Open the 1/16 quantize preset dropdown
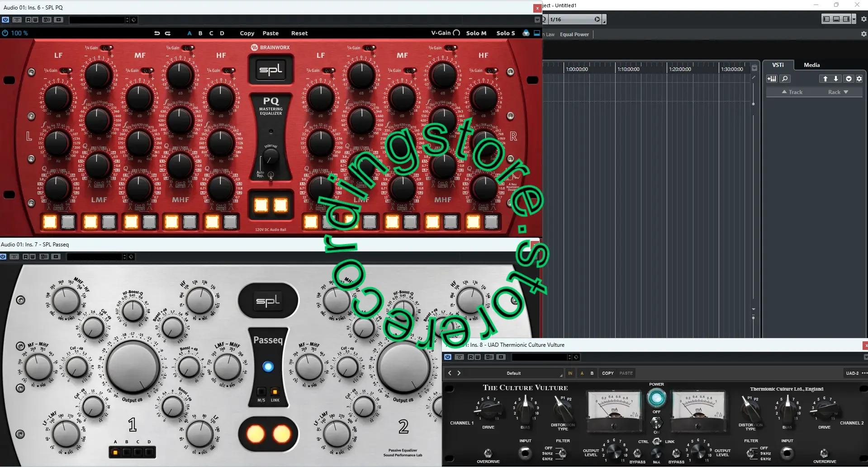This screenshot has width=868, height=467. 575,19
